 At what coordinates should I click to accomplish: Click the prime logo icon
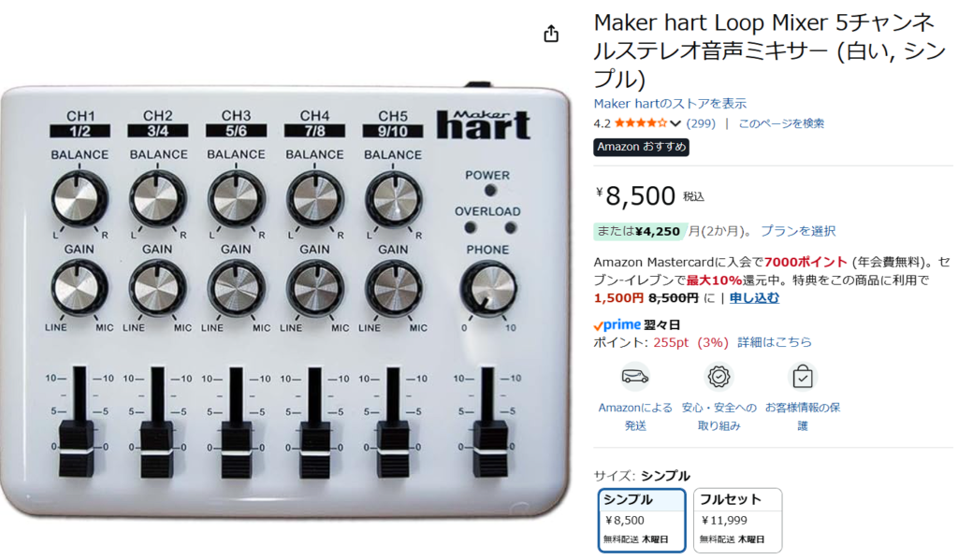click(x=617, y=324)
